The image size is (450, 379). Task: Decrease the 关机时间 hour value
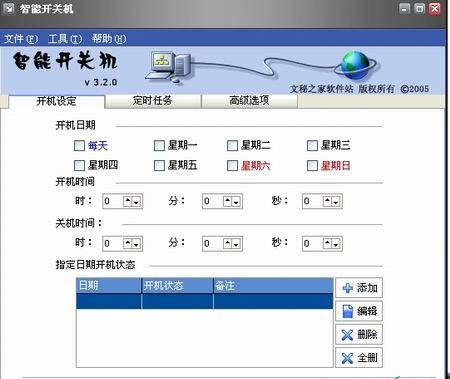tap(136, 243)
